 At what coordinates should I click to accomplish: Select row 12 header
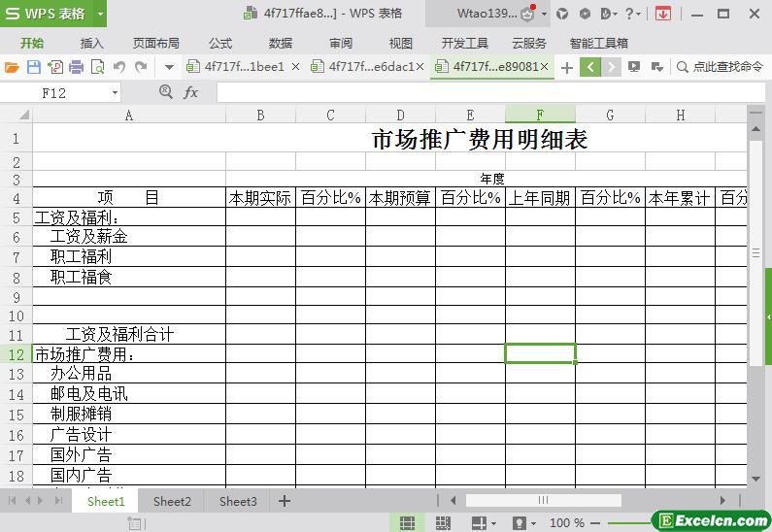(x=16, y=354)
